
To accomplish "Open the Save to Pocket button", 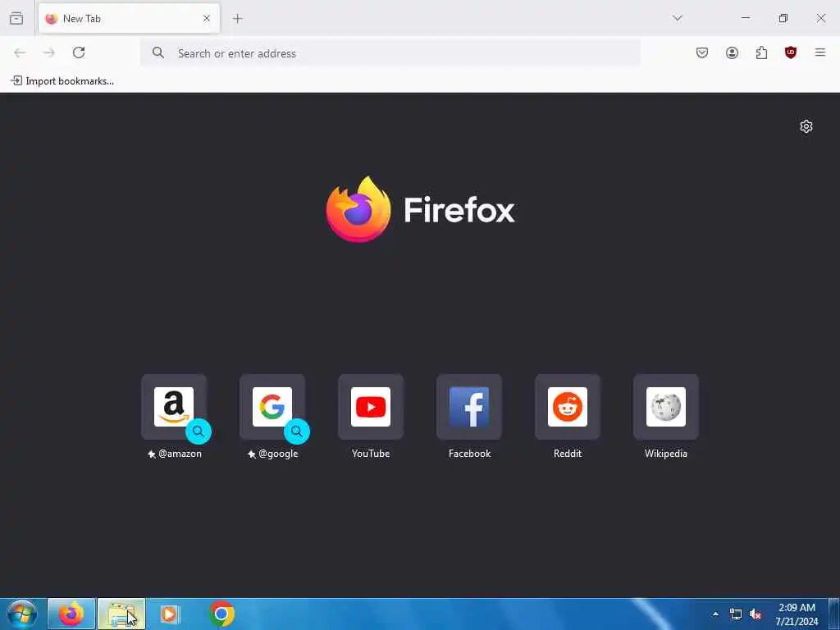I will 702,52.
